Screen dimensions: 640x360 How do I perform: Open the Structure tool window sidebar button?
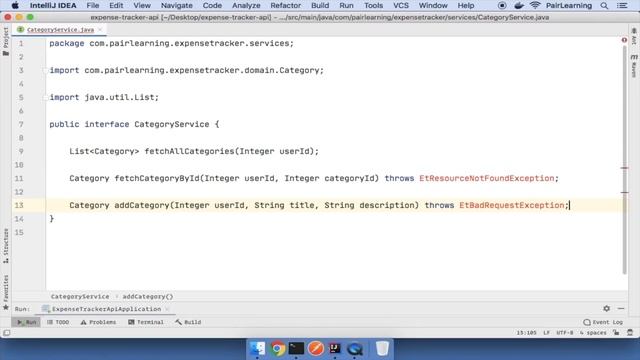point(6,246)
